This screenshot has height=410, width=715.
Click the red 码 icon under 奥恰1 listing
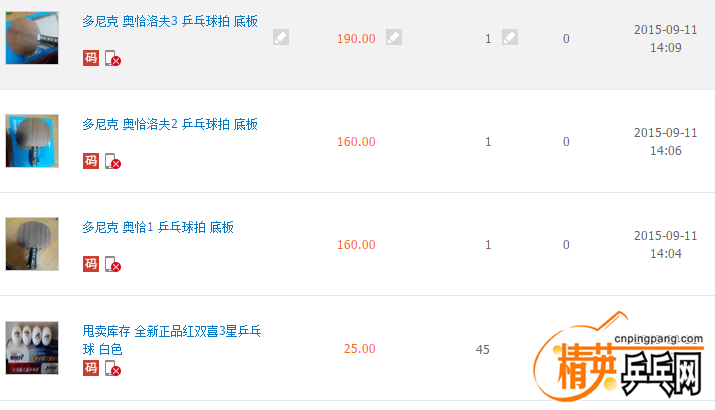90,264
